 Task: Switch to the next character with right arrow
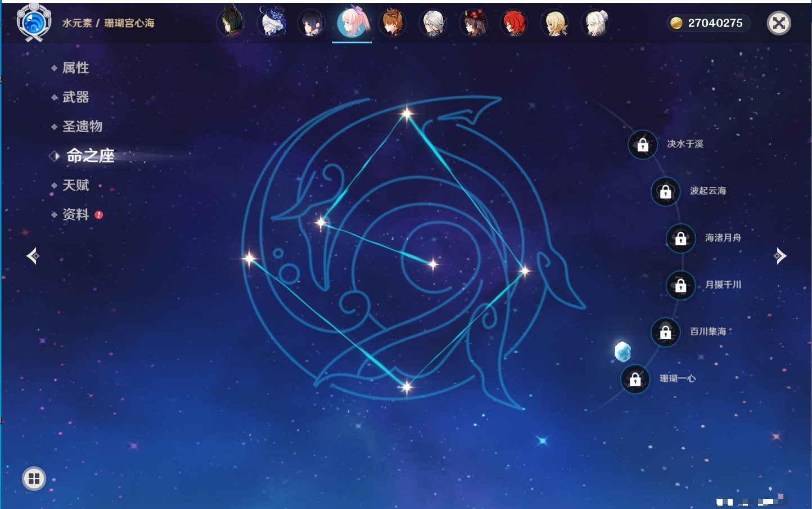[x=780, y=256]
